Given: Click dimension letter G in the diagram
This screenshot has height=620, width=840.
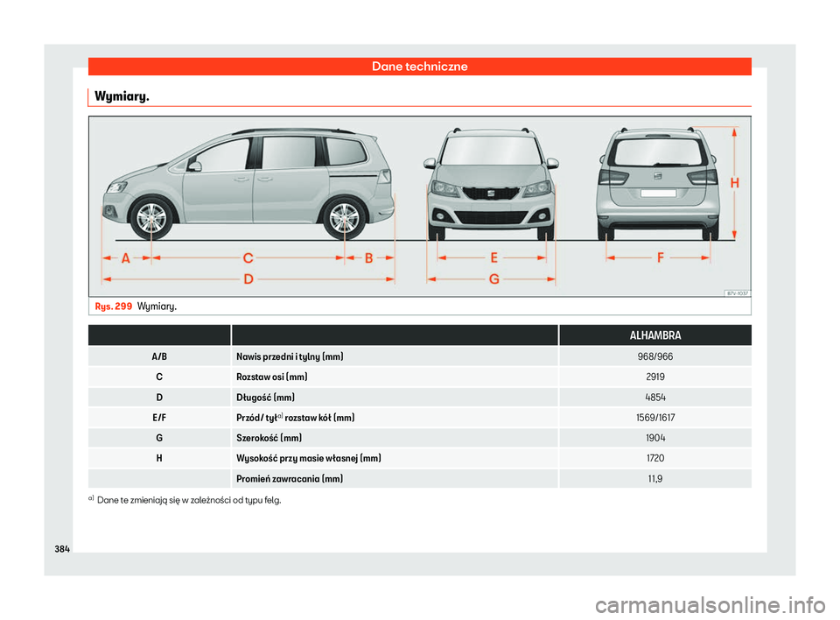Looking at the screenshot, I should click(493, 279).
